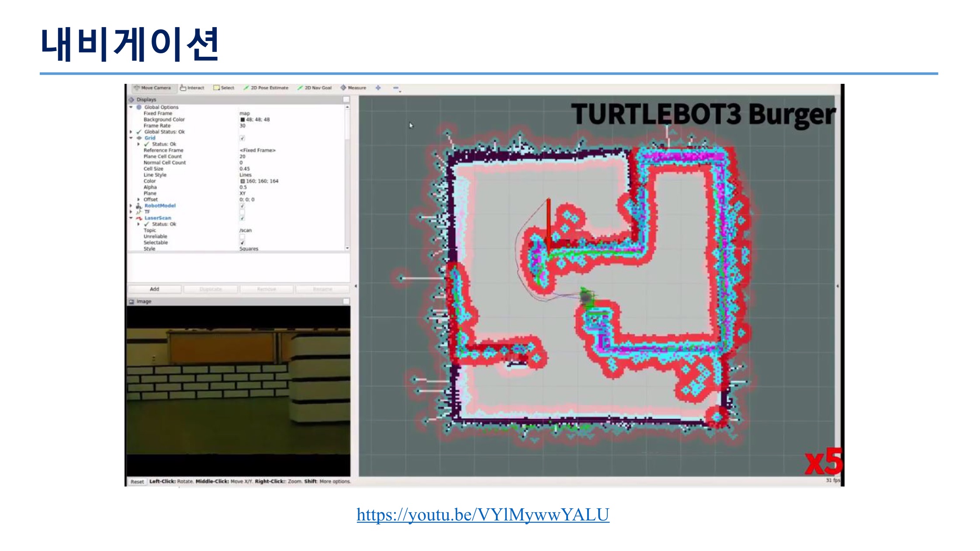Collapse left panel with the splitter arrow
The width and height of the screenshot is (980, 551).
click(x=356, y=286)
